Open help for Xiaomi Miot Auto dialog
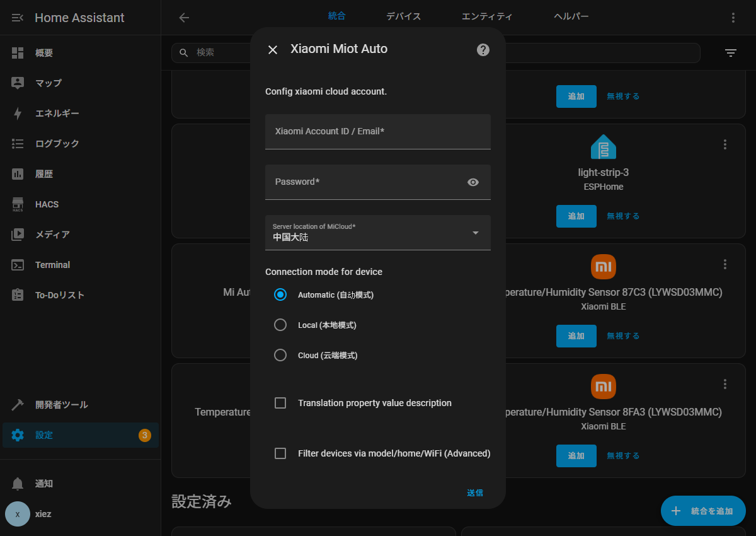Screen dimensions: 756x536 click(483, 50)
